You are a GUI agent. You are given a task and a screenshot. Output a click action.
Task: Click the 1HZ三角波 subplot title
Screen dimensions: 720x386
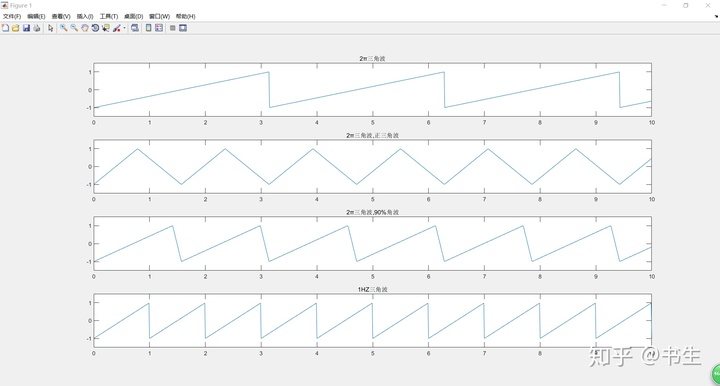click(372, 290)
